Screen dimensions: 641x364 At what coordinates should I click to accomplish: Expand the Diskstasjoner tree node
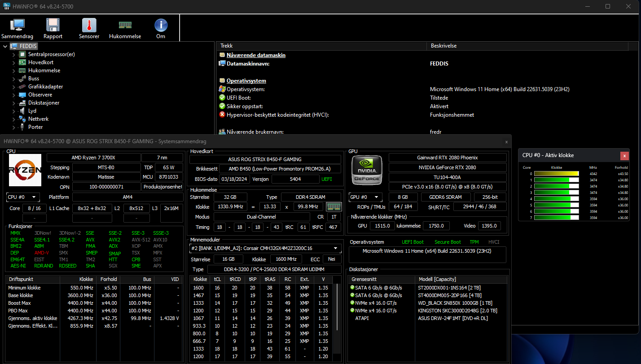click(13, 103)
